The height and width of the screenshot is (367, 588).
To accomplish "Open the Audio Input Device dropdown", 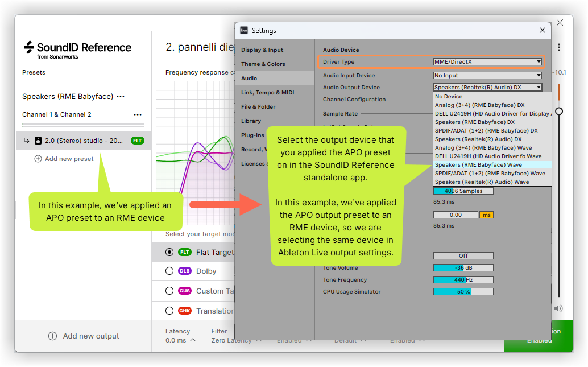I will pyautogui.click(x=487, y=76).
